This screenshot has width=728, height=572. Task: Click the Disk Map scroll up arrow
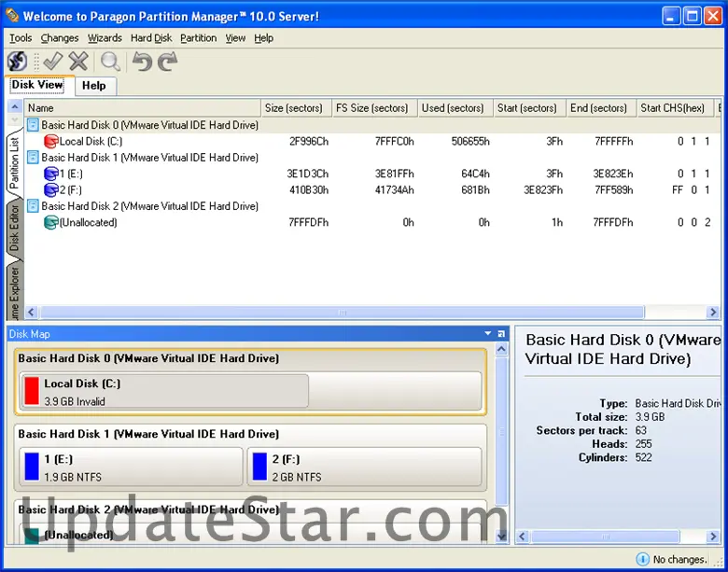pyautogui.click(x=501, y=349)
